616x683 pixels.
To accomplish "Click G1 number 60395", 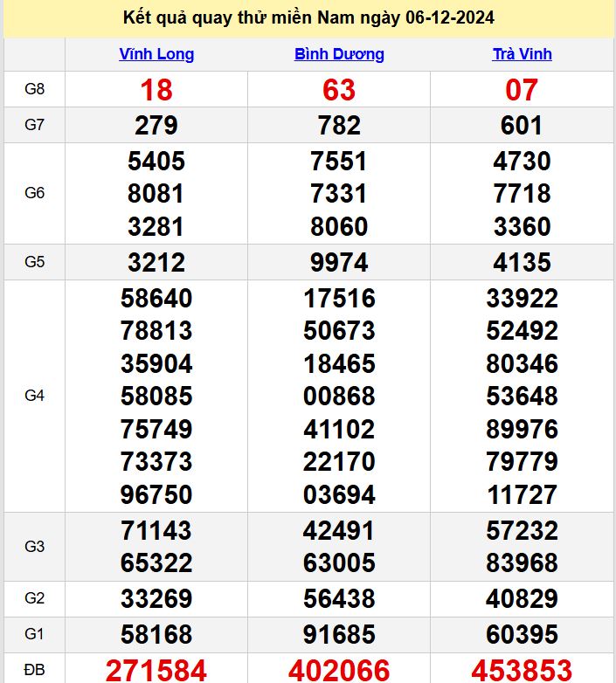I will coord(522,634).
